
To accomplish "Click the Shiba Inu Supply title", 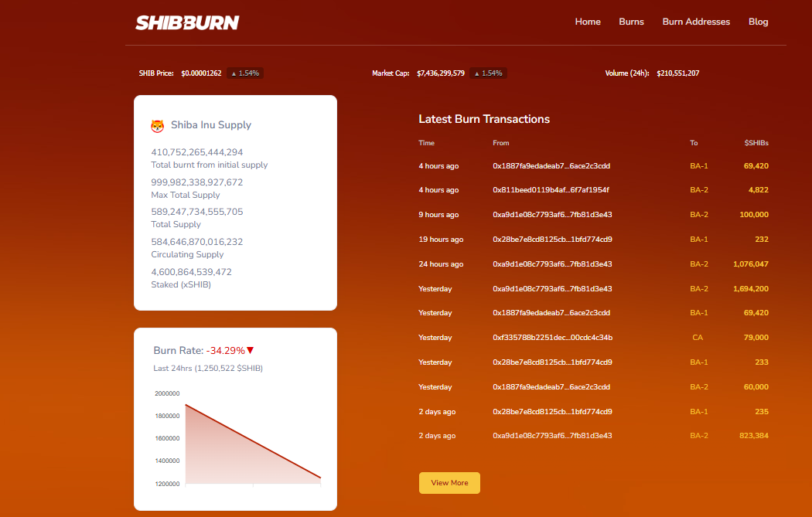I will pyautogui.click(x=211, y=124).
